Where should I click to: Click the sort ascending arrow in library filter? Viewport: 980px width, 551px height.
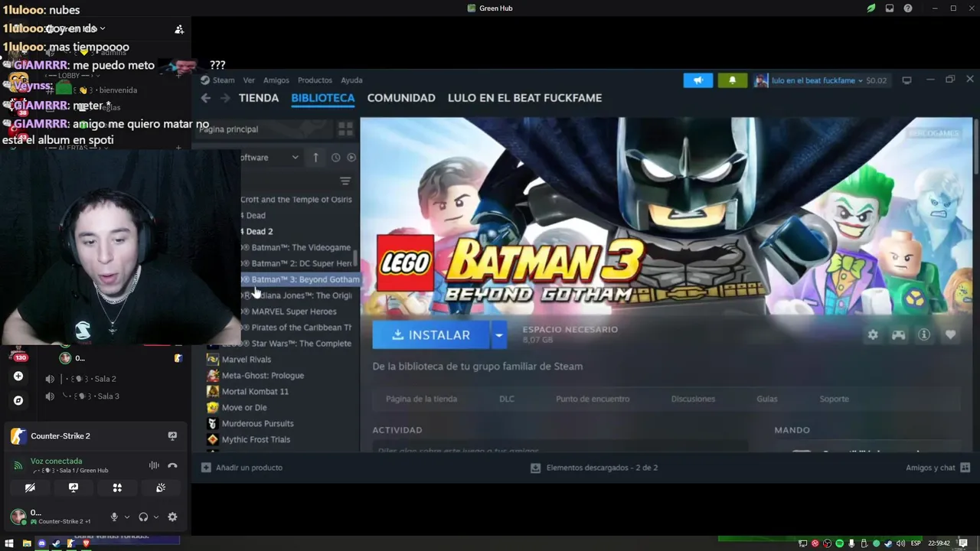315,157
